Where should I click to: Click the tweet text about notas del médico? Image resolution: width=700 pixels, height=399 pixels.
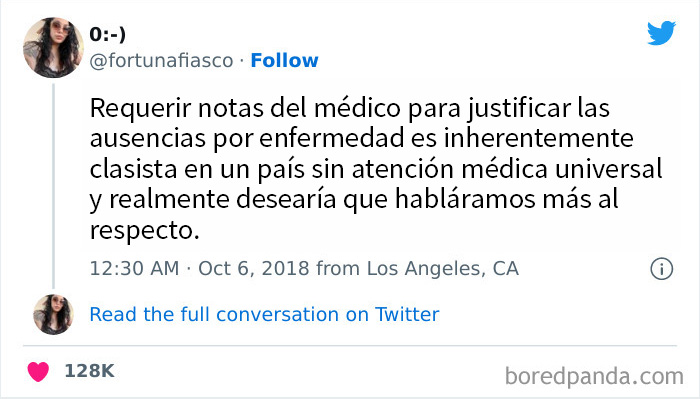coord(376,169)
